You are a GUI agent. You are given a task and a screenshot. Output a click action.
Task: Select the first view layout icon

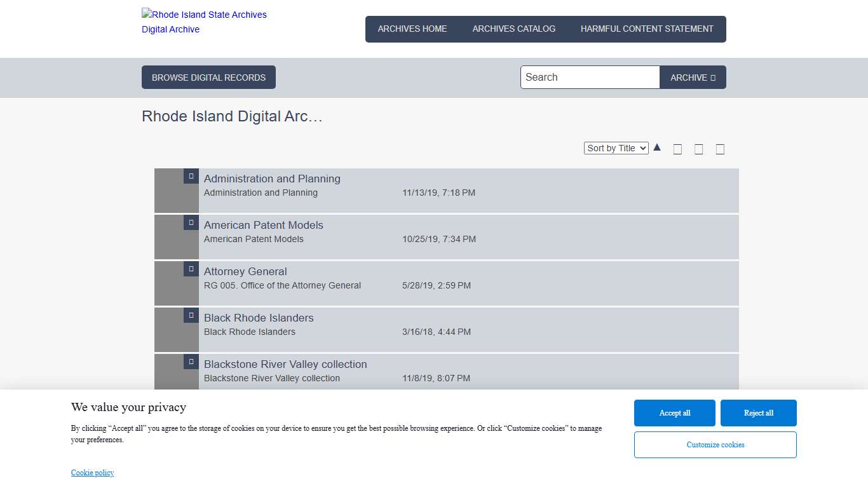[677, 149]
